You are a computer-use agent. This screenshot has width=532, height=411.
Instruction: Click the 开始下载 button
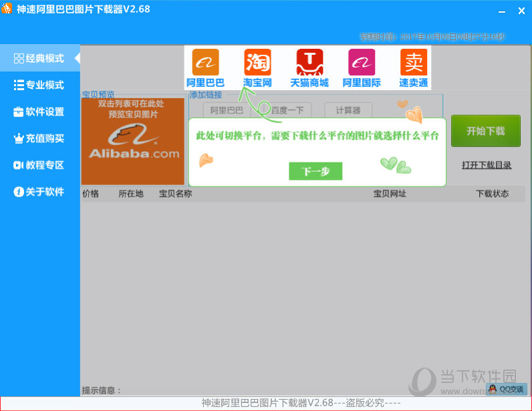(485, 131)
